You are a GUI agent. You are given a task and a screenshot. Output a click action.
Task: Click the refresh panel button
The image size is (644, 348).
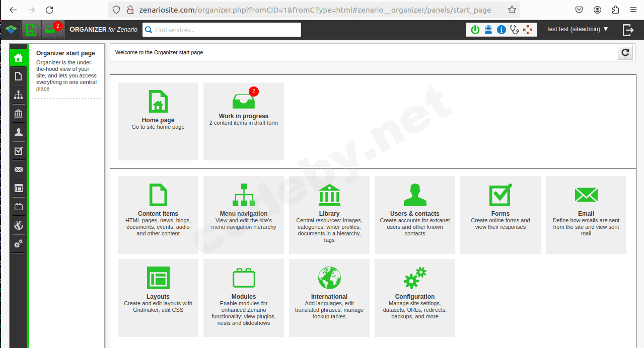pyautogui.click(x=625, y=52)
